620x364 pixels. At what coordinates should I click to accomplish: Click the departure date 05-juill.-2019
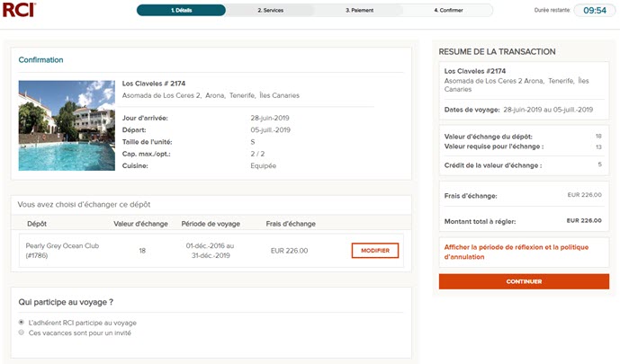click(270, 130)
